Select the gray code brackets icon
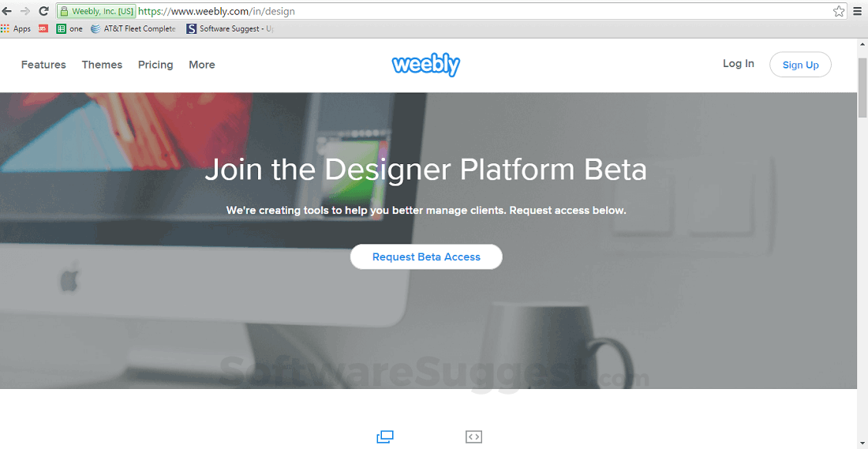The width and height of the screenshot is (868, 449). point(474,437)
